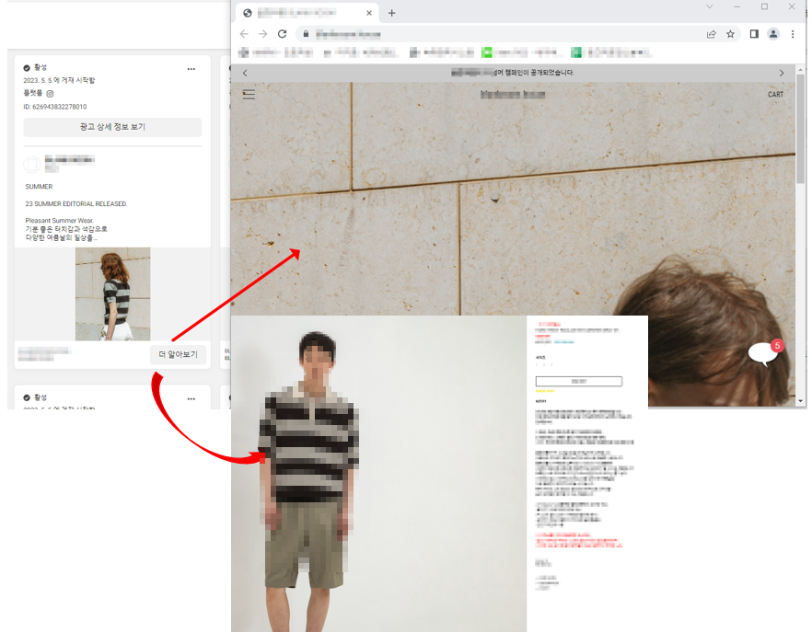Screen dimensions: 812x644
Task: Click the scrollbar's up arrow
Action: click(x=801, y=69)
